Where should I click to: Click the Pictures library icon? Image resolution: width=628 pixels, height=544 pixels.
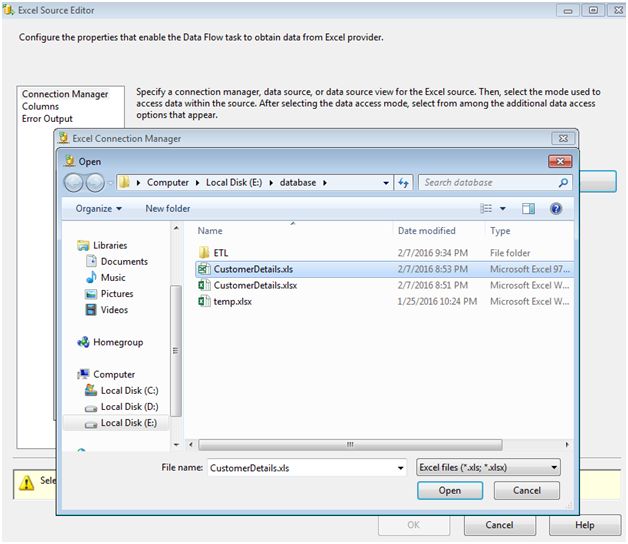[91, 294]
